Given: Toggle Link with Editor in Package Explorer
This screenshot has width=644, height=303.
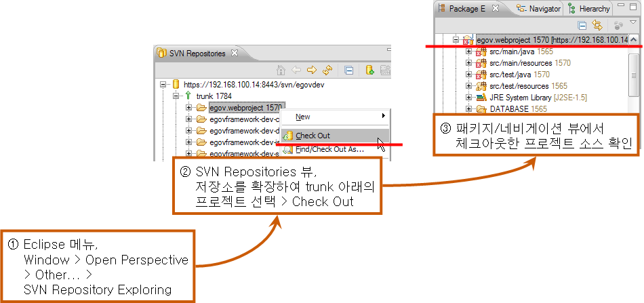Looking at the screenshot, I should click(x=597, y=24).
